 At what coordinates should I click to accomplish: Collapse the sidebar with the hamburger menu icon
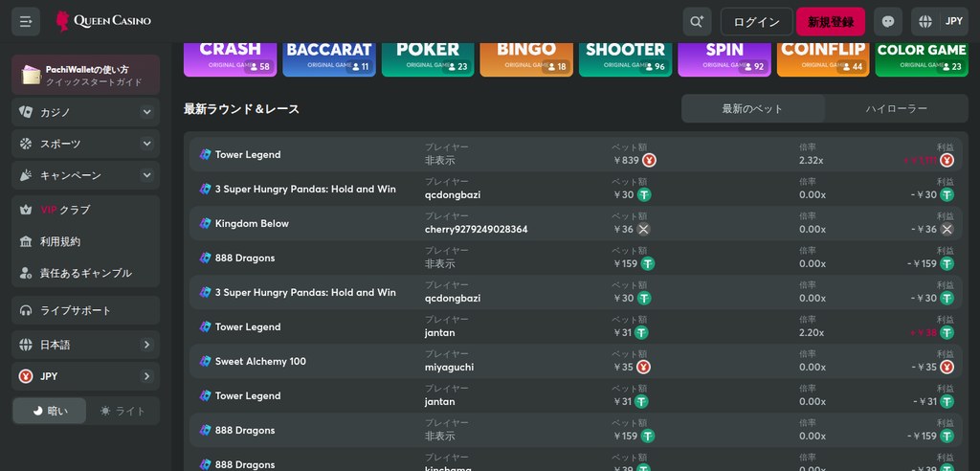click(26, 22)
